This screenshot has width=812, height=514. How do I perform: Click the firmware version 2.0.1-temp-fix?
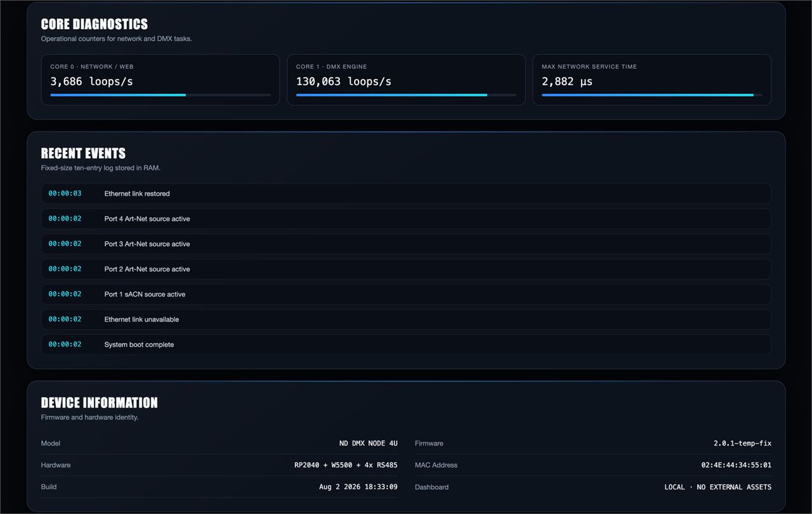(742, 444)
